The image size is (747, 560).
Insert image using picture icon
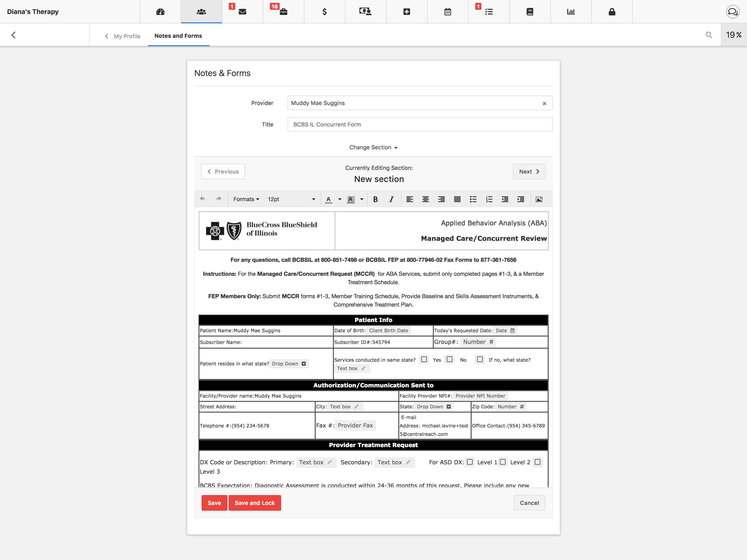coord(539,199)
